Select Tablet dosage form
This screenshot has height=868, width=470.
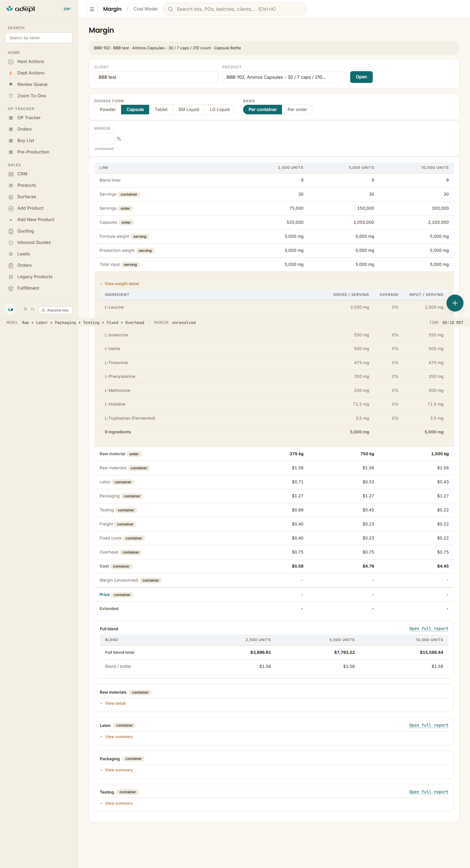[161, 110]
